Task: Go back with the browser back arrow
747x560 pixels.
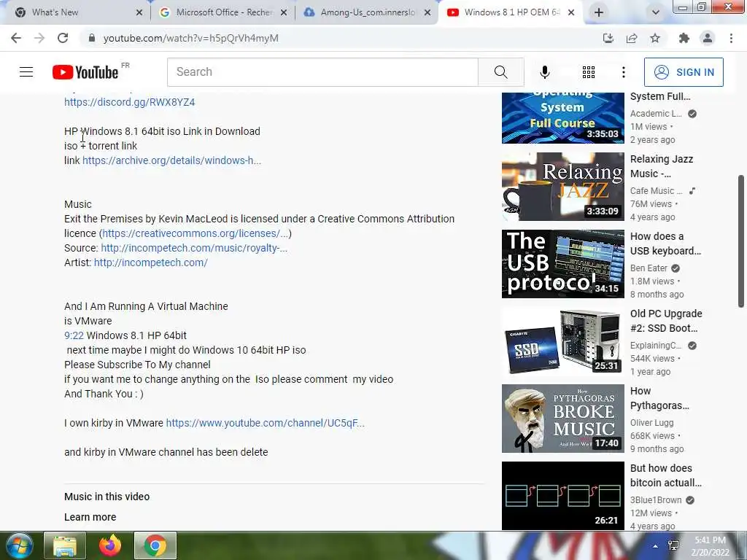Action: pyautogui.click(x=16, y=38)
